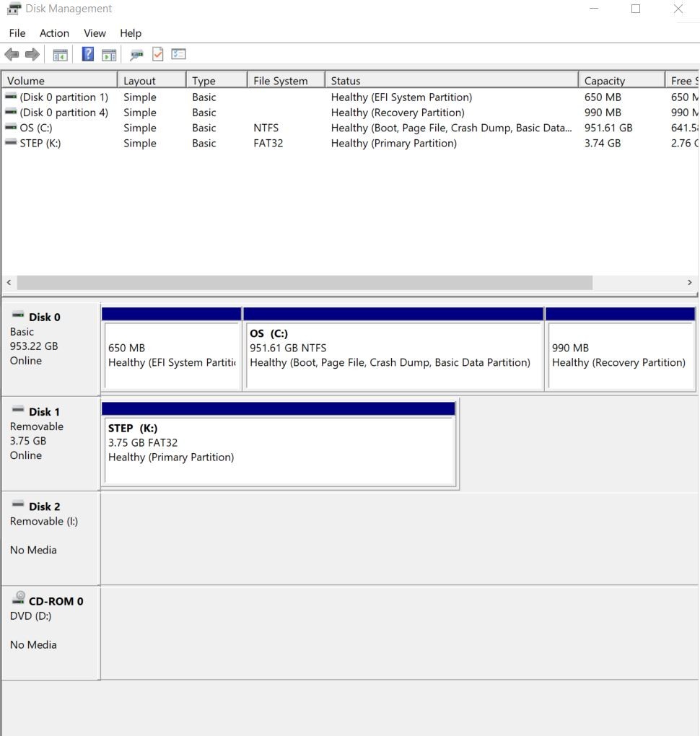Click the disk magnifier toolbar icon
Screen dimensions: 700x736
point(136,54)
